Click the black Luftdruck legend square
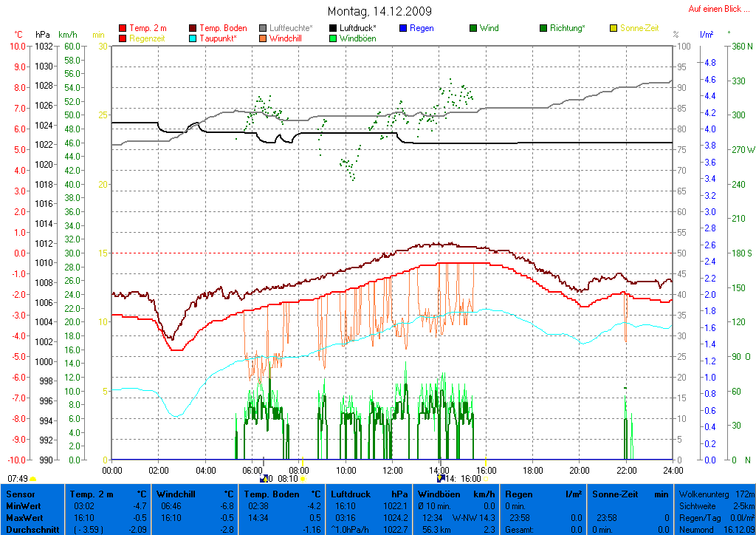756x535 pixels. click(333, 28)
